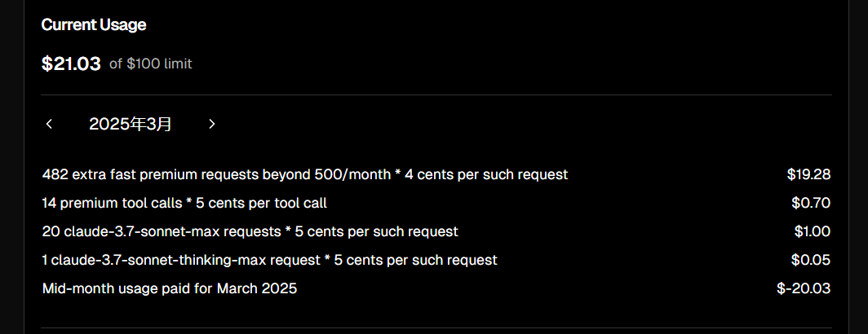The height and width of the screenshot is (334, 868).
Task: Select the 2025年3月 month label
Action: [x=130, y=125]
